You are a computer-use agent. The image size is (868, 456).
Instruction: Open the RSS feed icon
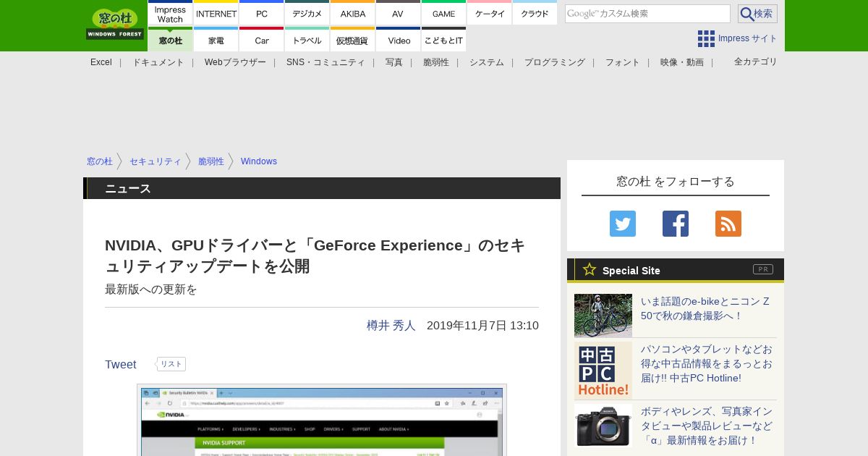tap(728, 224)
